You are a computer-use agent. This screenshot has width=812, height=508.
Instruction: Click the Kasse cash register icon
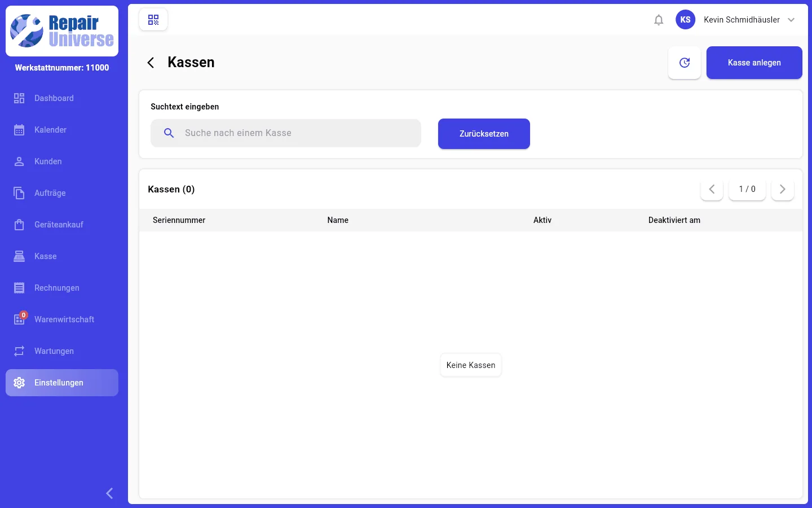[19, 256]
